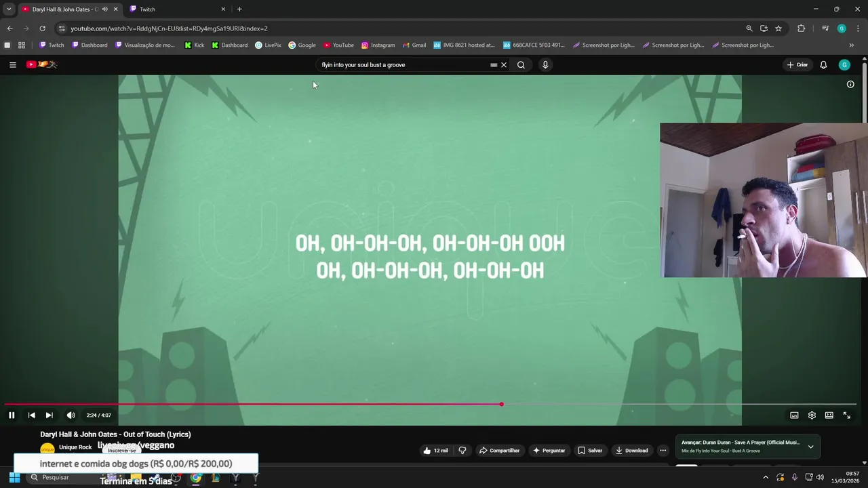868x488 pixels.
Task: Open more actions three-dot menu
Action: coord(663,451)
